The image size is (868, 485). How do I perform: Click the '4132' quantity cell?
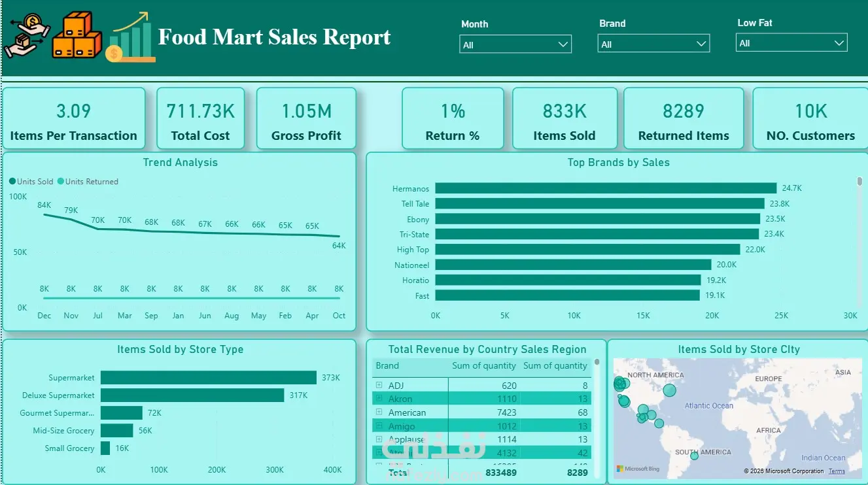(x=506, y=452)
